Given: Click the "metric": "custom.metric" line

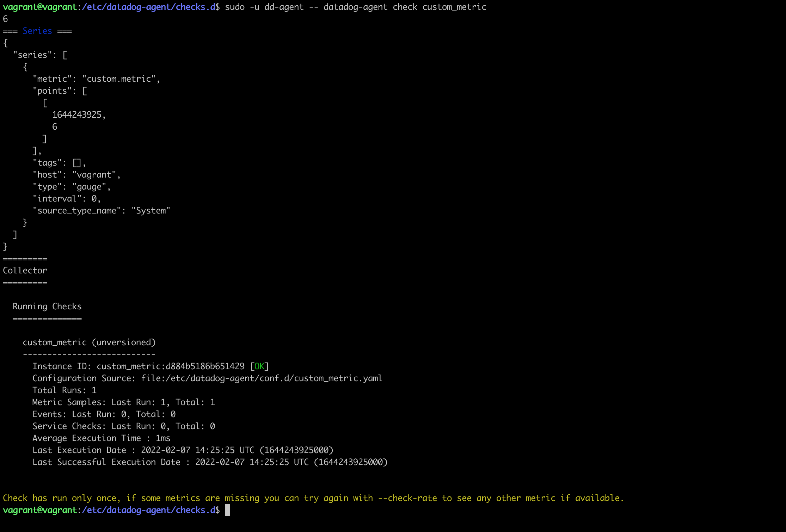Looking at the screenshot, I should (96, 79).
